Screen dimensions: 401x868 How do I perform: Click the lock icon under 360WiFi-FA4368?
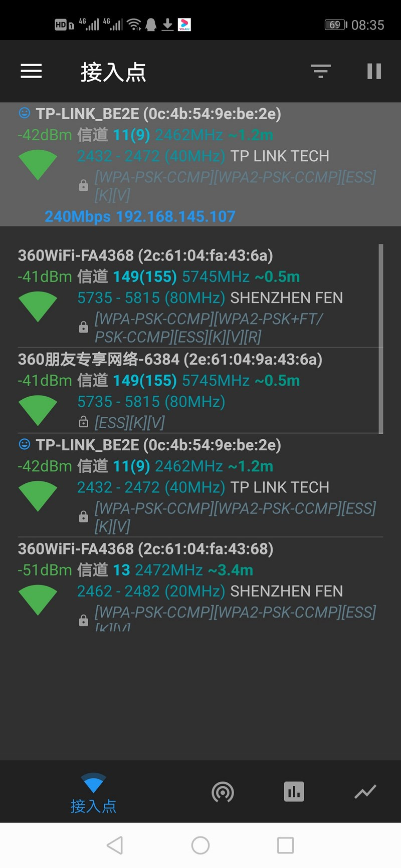[x=83, y=327]
